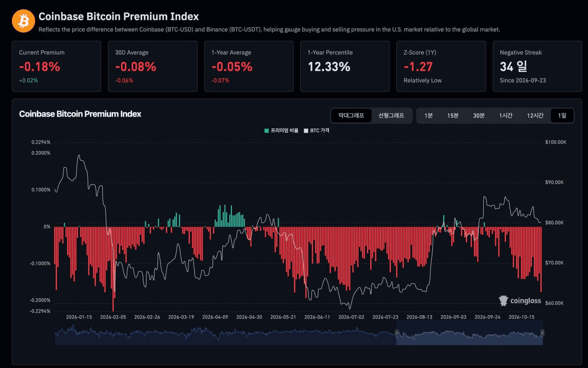
Task: Switch to 막대그래프 bar chart view
Action: 351,116
